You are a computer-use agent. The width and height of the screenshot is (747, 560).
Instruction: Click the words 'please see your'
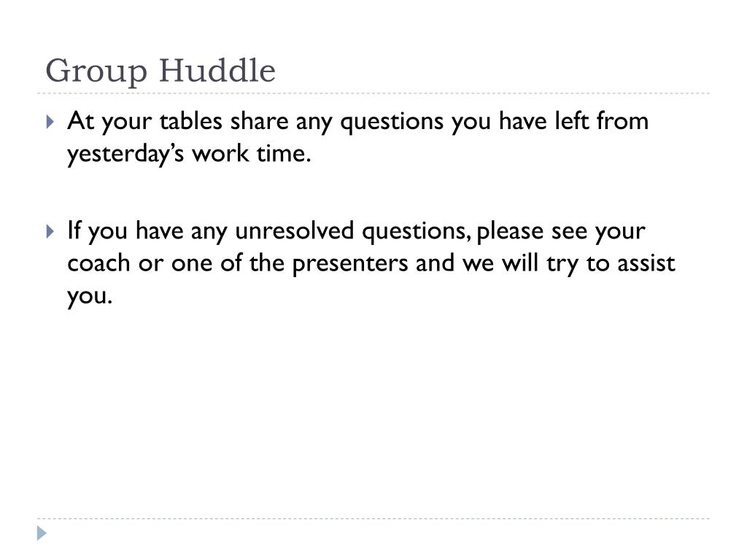[561, 232]
